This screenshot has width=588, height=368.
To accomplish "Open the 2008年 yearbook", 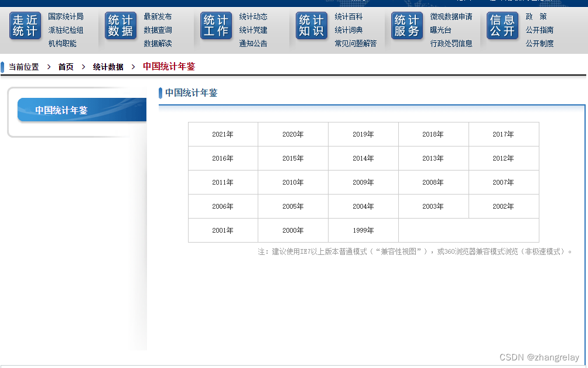I will point(433,182).
